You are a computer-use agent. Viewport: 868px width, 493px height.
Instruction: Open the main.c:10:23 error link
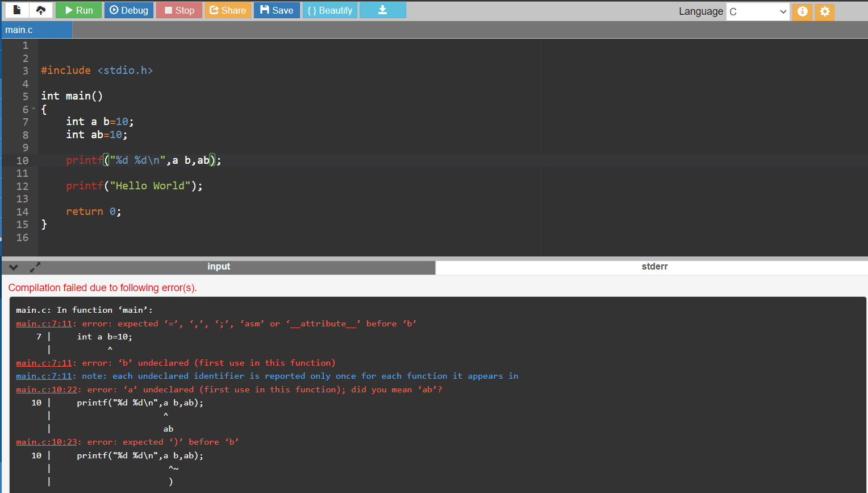pos(46,442)
